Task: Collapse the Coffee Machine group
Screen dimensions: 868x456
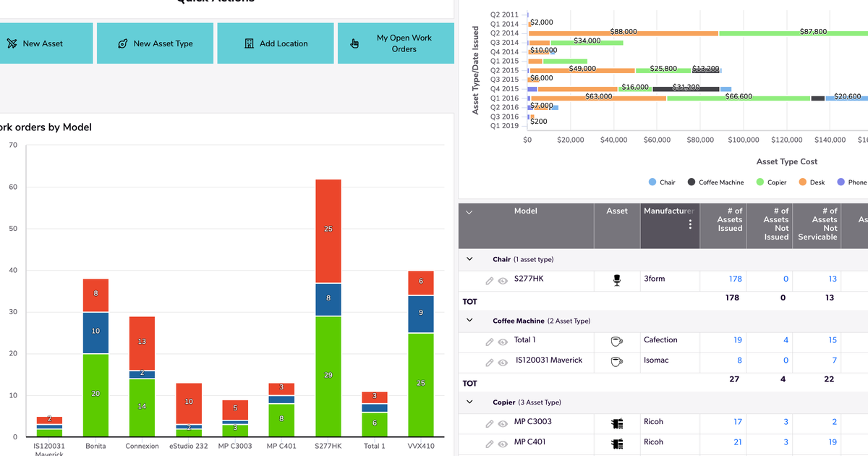Action: [x=469, y=321]
